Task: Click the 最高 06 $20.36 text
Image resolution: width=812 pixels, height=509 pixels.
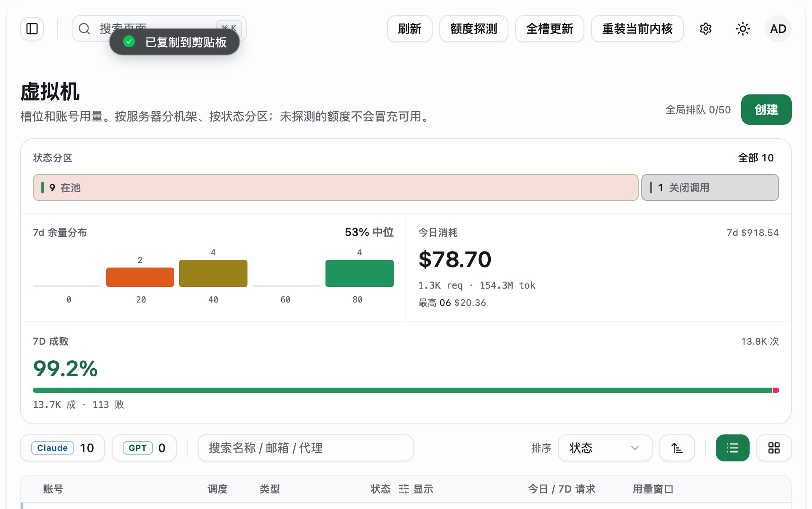Action: pos(452,303)
